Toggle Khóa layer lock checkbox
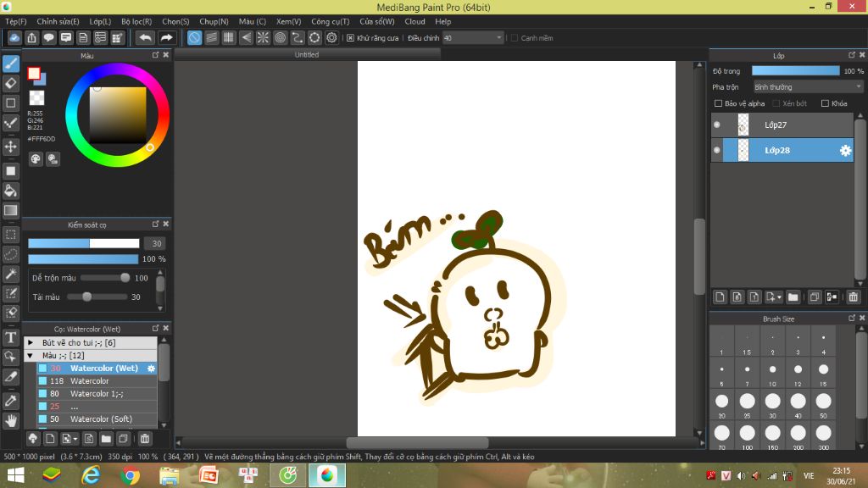This screenshot has height=488, width=868. point(825,103)
